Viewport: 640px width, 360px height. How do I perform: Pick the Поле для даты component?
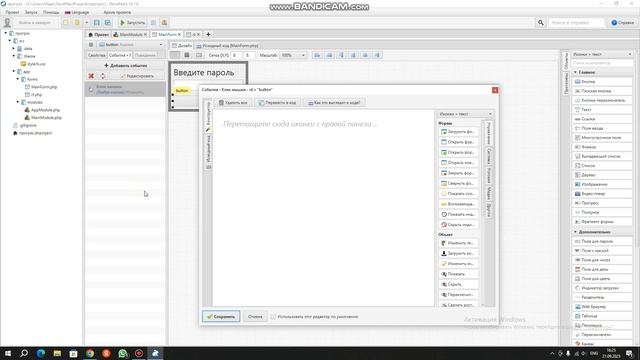pos(602,269)
